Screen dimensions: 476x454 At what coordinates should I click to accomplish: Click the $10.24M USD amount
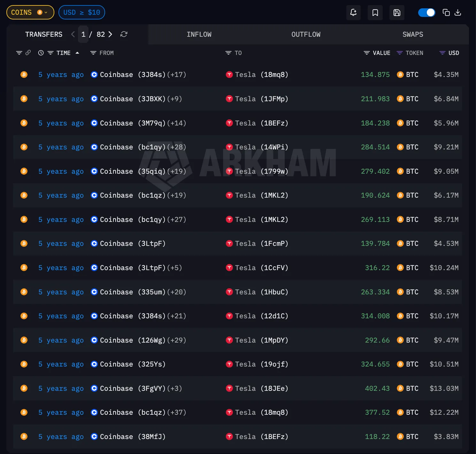[444, 268]
